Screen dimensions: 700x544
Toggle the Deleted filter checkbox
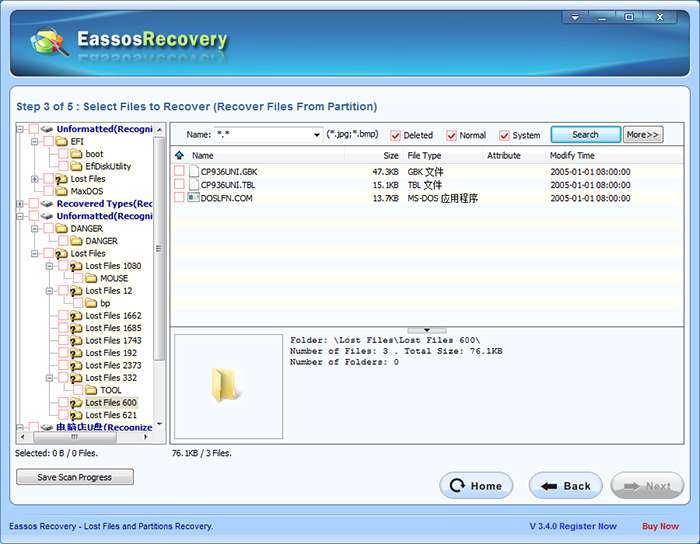[395, 135]
